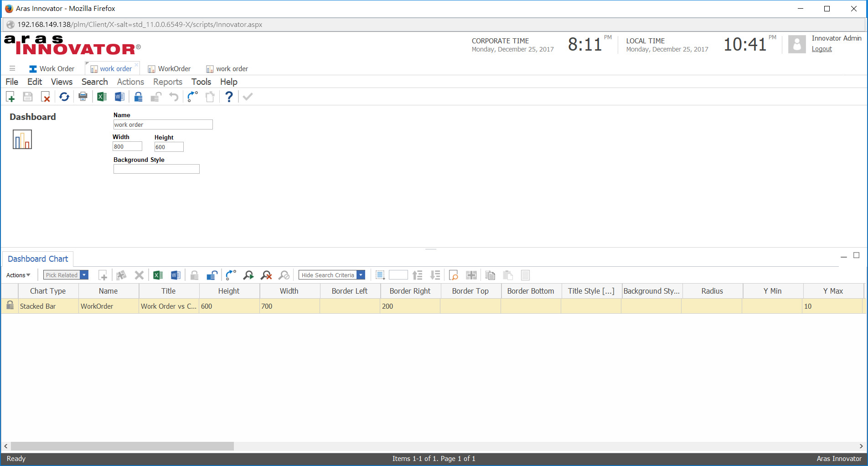Click the Unlock icon in main toolbar
Viewport: 868px width, 466px height.
[156, 97]
